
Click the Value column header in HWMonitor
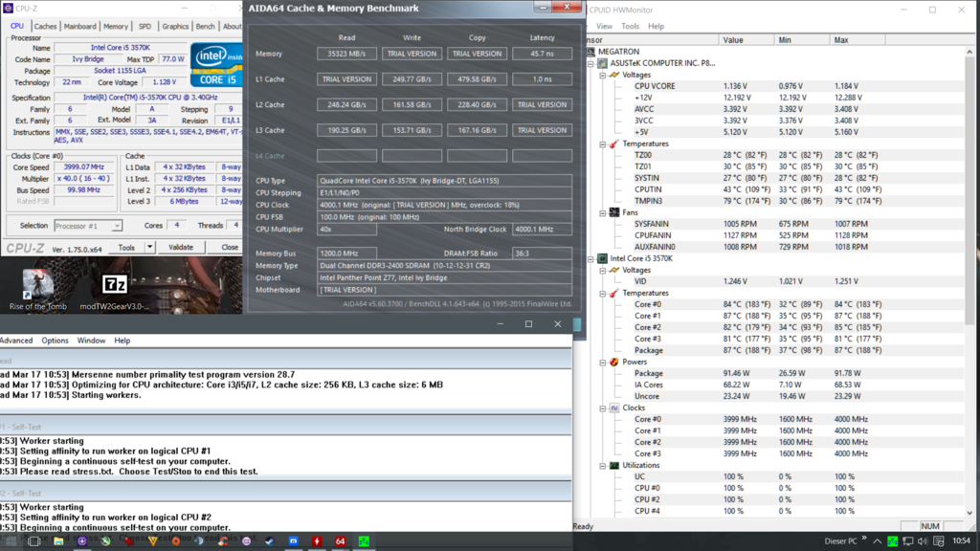tap(746, 40)
